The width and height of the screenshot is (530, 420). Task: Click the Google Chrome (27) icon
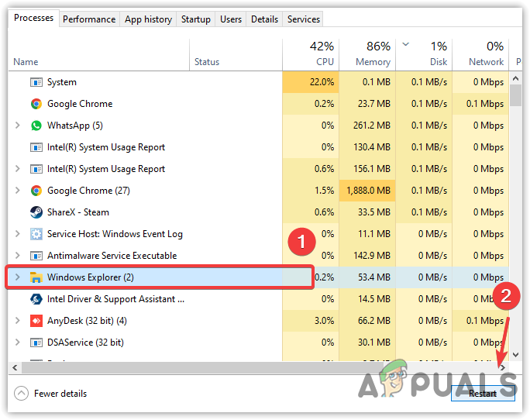[36, 191]
